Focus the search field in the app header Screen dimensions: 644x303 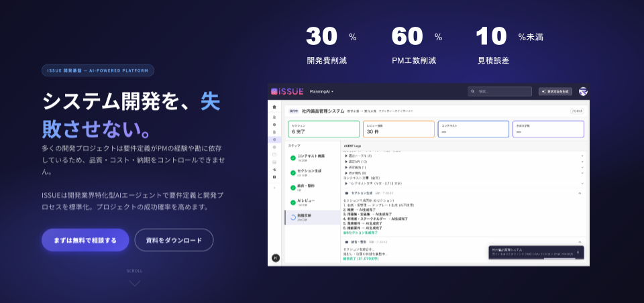tap(500, 92)
